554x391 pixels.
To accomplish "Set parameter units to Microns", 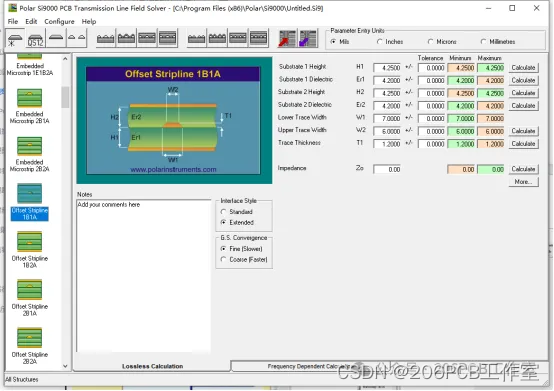I will [430, 42].
